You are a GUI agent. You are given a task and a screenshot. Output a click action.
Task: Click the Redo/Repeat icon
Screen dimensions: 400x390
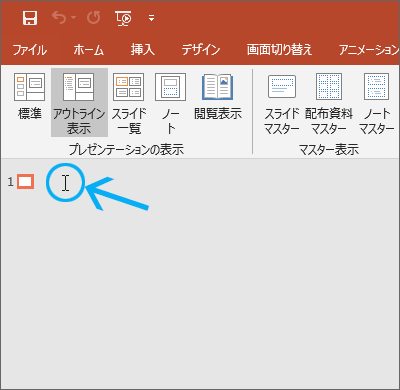coord(93,18)
